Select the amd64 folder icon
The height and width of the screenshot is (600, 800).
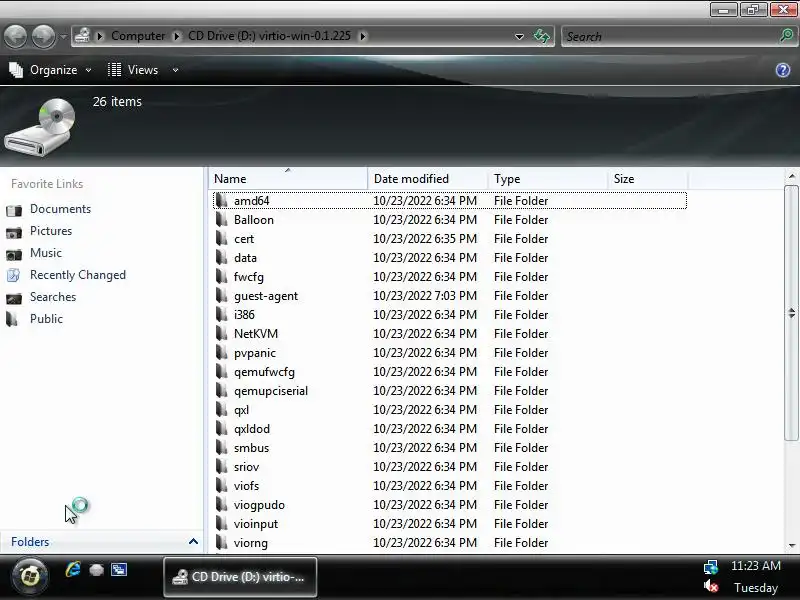point(221,201)
